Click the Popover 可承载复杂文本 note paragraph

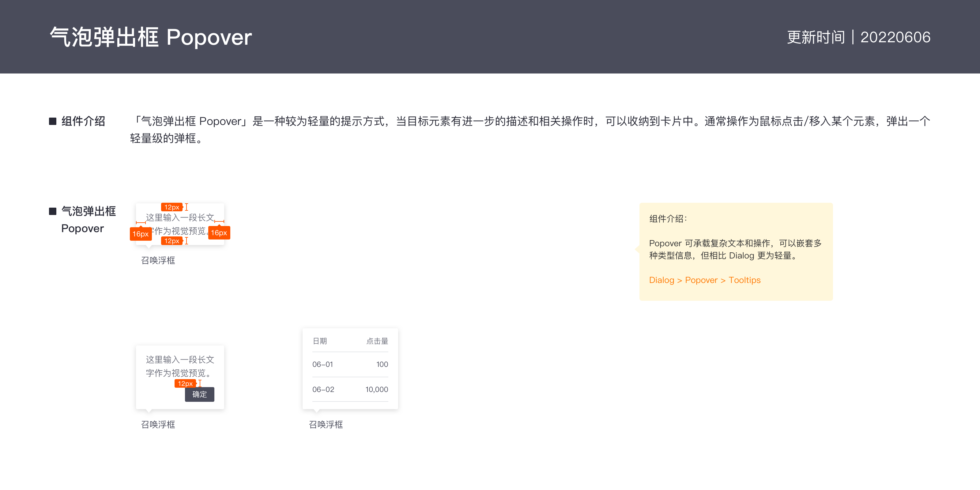[x=735, y=249]
